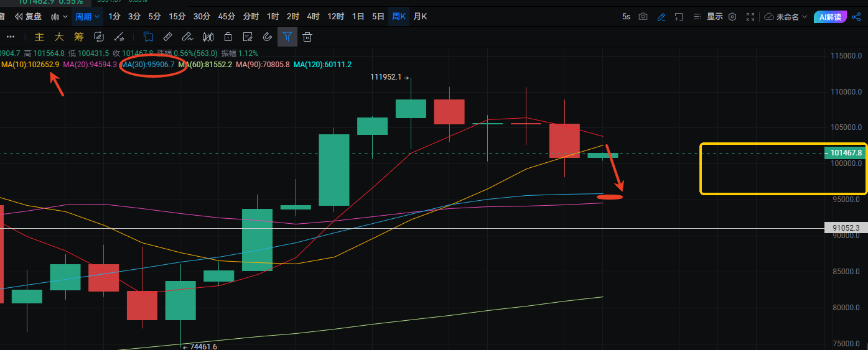Select the 月K monthly chart
This screenshot has width=868, height=350.
click(x=421, y=17)
